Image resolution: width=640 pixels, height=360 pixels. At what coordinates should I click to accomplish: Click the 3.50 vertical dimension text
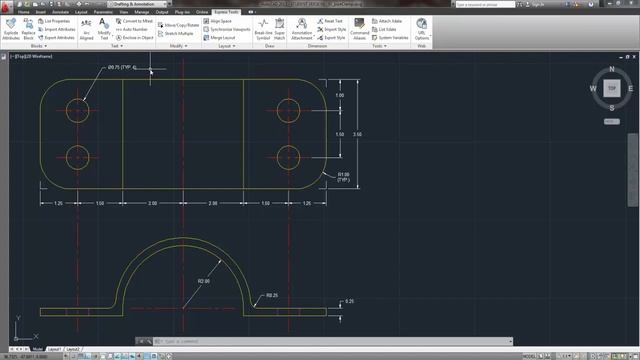click(x=357, y=134)
